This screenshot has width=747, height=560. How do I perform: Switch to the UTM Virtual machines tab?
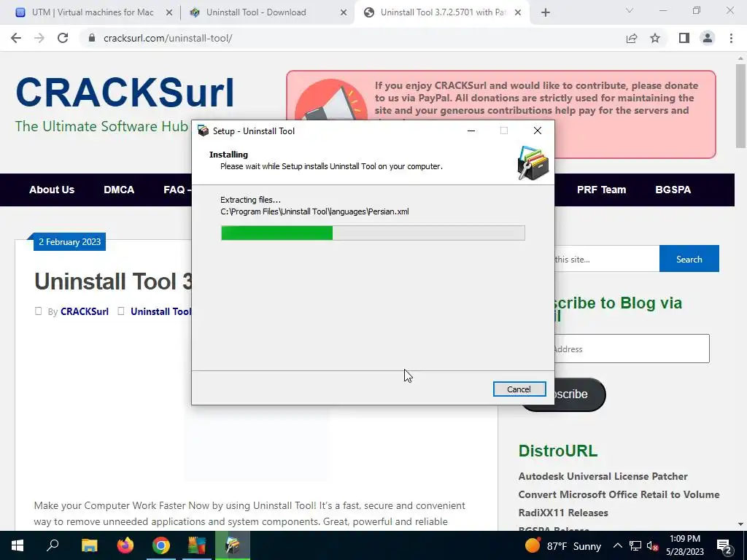[x=92, y=12]
